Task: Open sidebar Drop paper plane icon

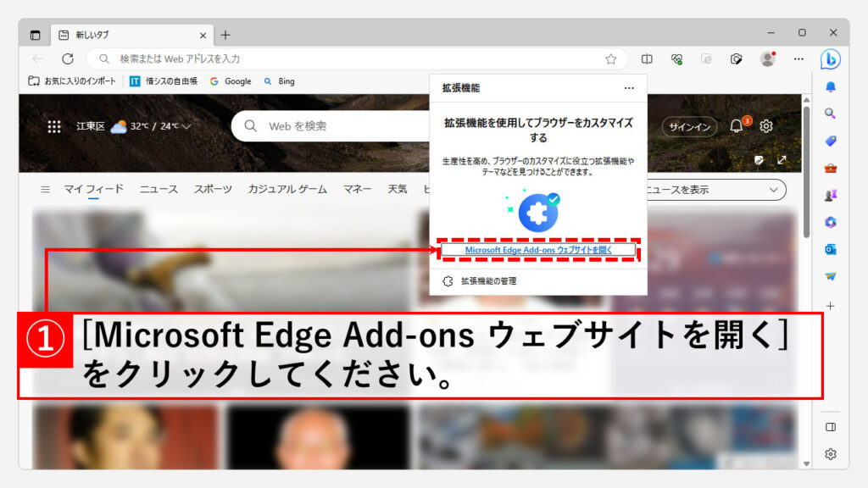Action: 831,276
